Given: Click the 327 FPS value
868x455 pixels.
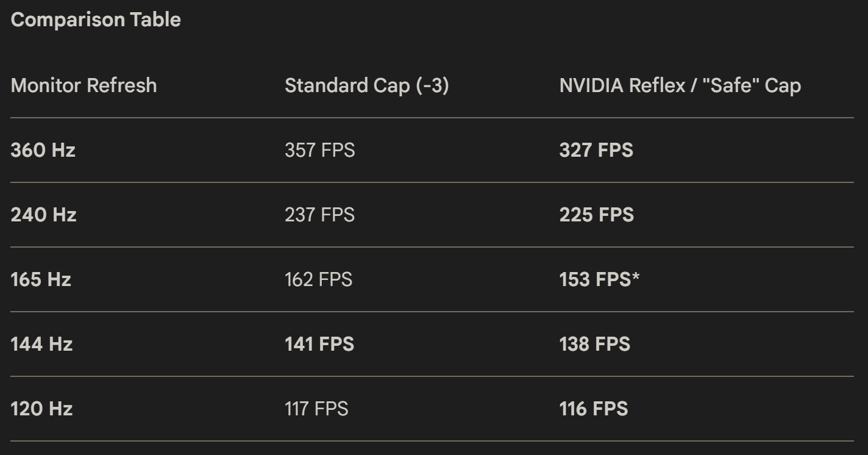Looking at the screenshot, I should [x=596, y=150].
